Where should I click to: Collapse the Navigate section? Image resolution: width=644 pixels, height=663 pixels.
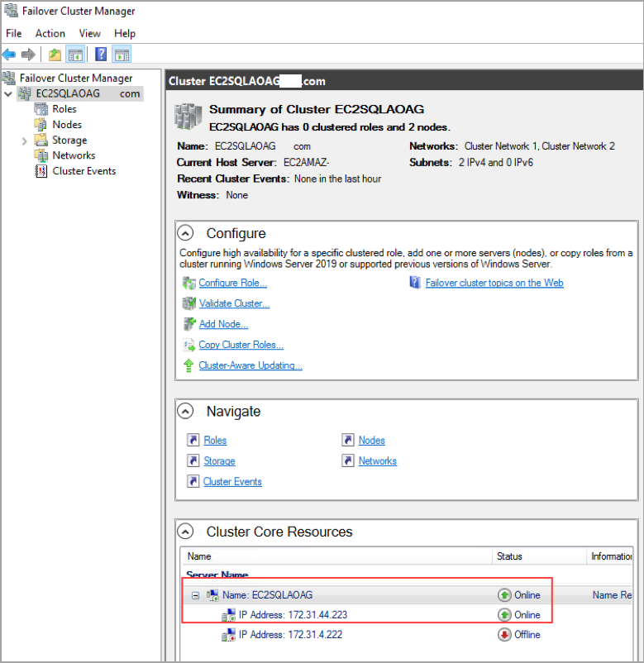point(185,411)
